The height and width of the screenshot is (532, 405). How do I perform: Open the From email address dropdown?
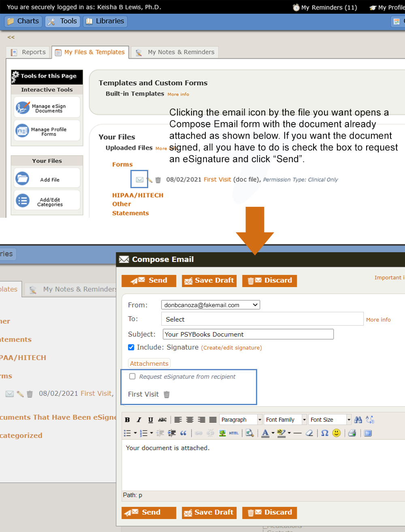click(x=211, y=305)
